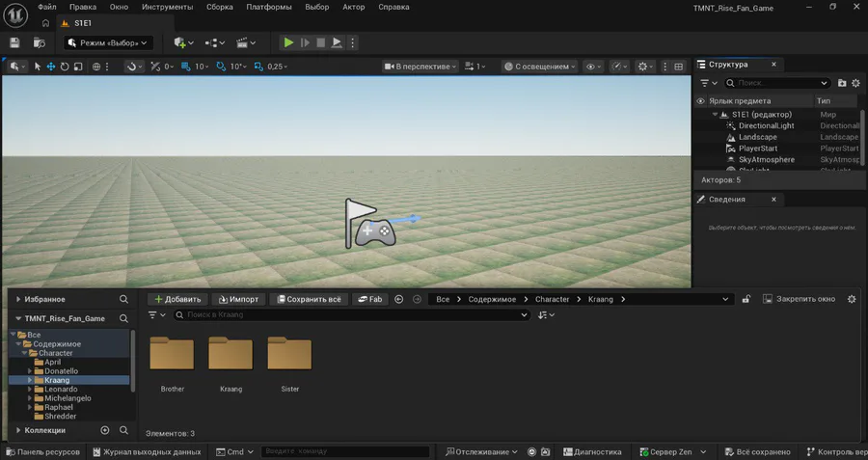
Task: Click the Сохранить всё button
Action: click(309, 299)
